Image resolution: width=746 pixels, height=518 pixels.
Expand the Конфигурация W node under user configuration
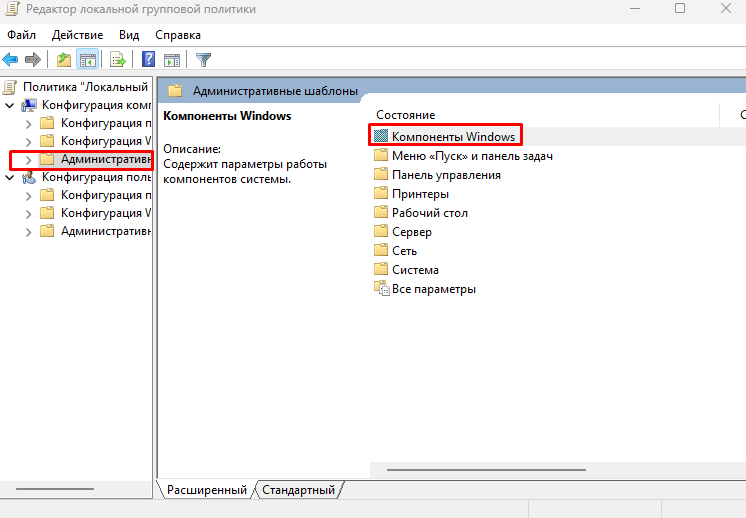(x=29, y=214)
